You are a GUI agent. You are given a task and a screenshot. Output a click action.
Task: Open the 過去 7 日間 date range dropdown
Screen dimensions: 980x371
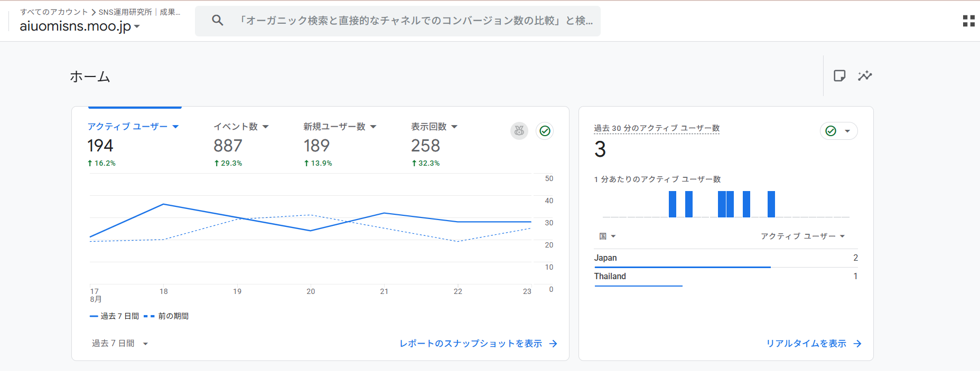pos(120,344)
